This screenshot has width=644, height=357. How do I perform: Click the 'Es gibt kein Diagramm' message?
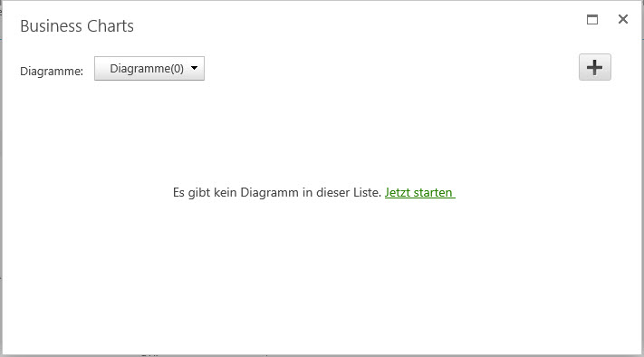click(277, 192)
